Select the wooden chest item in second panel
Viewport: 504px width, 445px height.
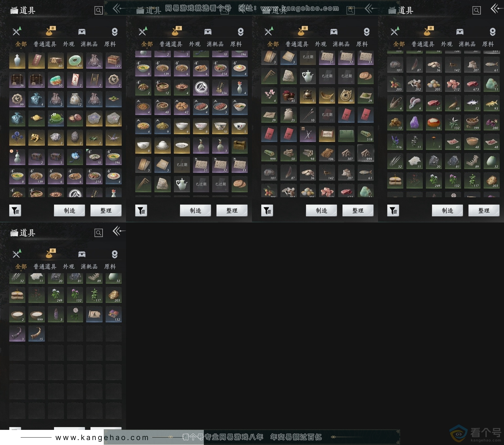pos(240,146)
